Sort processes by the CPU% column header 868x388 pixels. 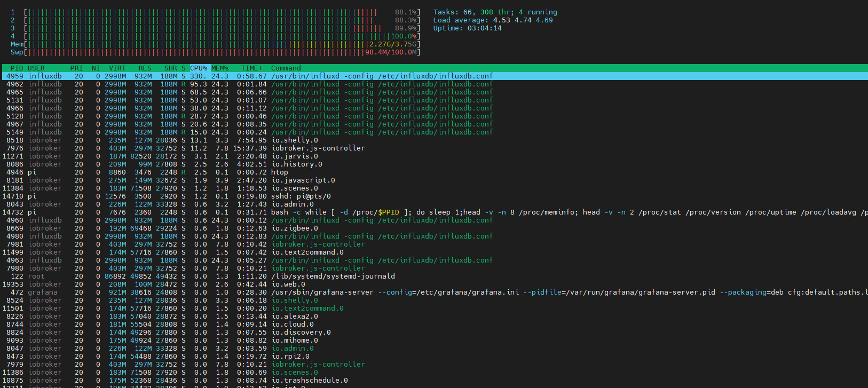[x=198, y=68]
